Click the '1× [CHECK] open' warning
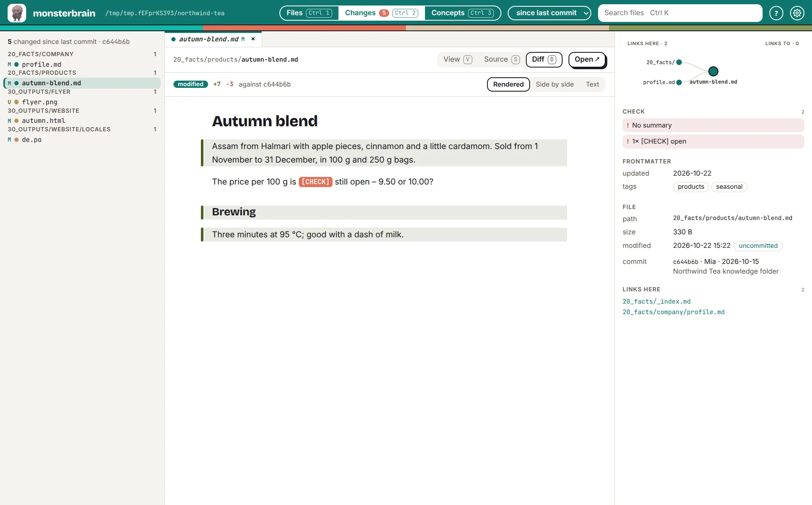The height and width of the screenshot is (505, 812). pos(713,141)
